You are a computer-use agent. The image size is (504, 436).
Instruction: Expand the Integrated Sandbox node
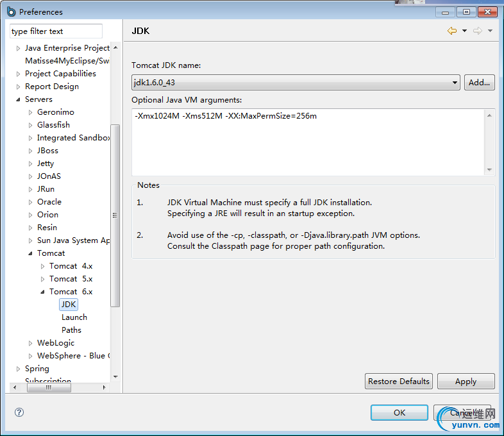[31, 138]
